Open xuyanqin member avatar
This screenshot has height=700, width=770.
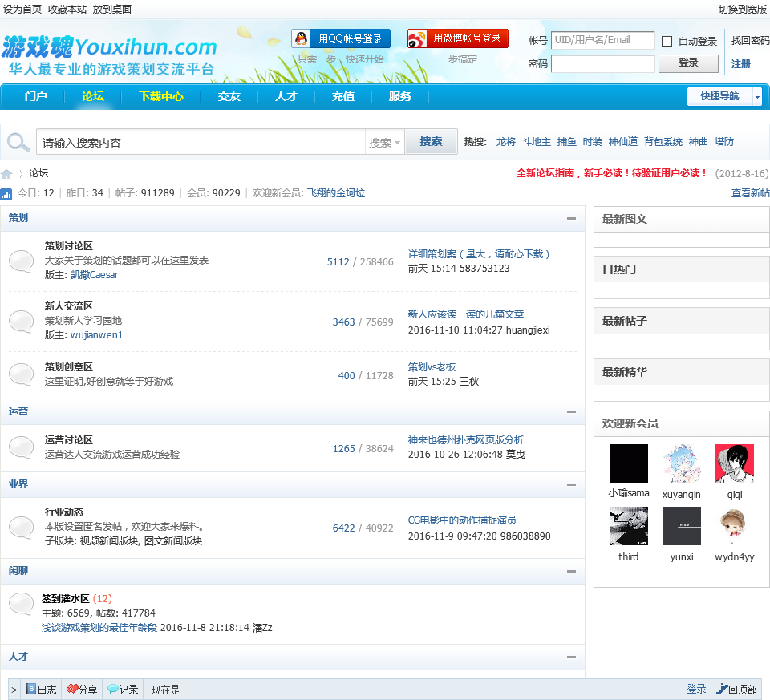[x=682, y=463]
